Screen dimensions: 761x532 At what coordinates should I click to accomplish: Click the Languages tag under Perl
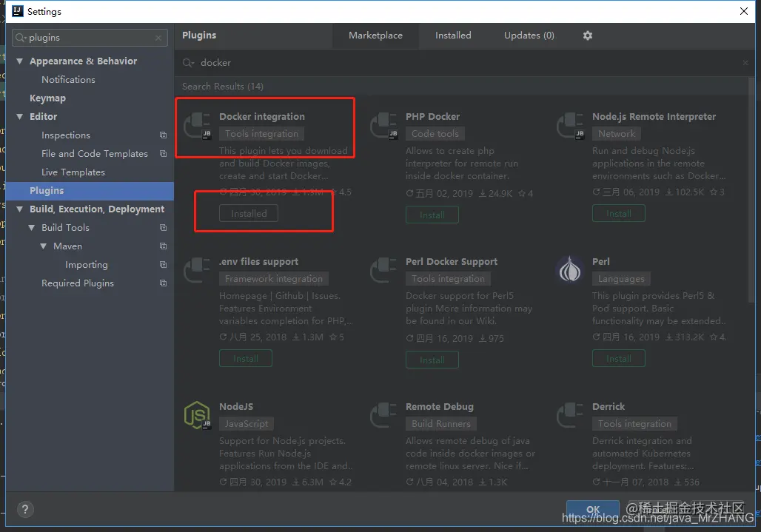coord(621,279)
